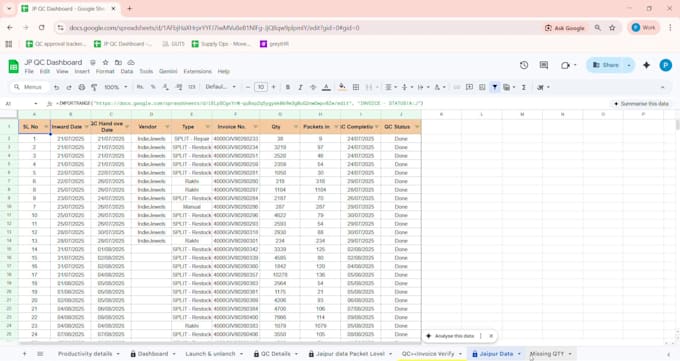The height and width of the screenshot is (361, 680).
Task: Open the Insert menu
Action: click(82, 71)
